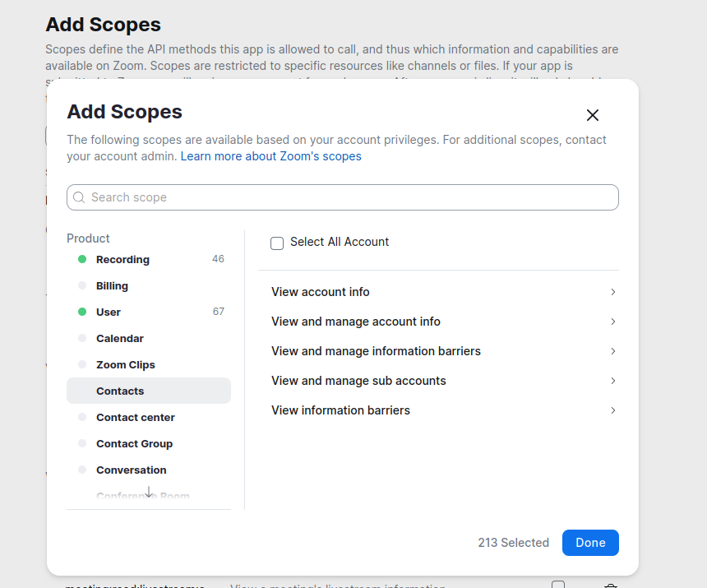Select Recording product category
This screenshot has height=588, width=707.
tap(149, 259)
